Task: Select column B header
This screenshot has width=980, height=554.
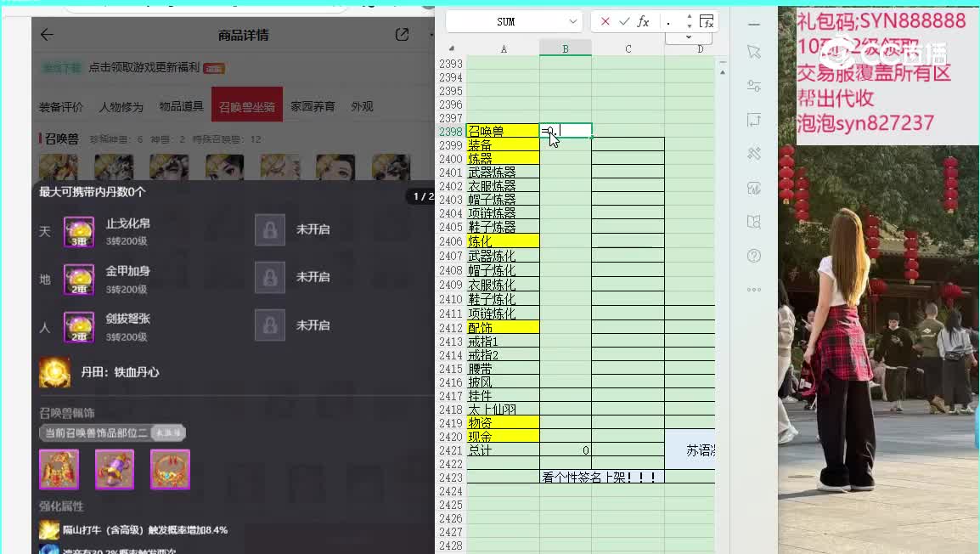Action: [565, 48]
